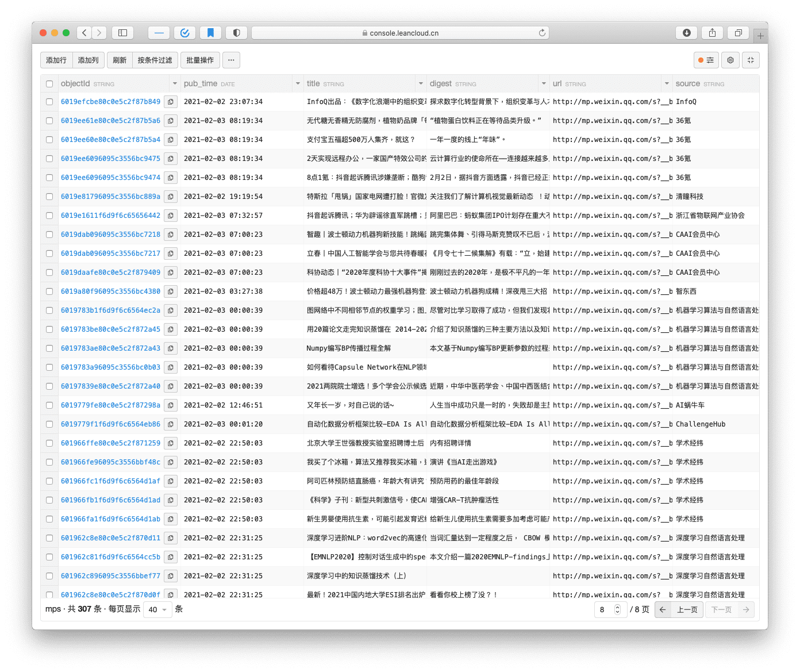Show Safari sidebar
The image size is (800, 672).
point(122,33)
